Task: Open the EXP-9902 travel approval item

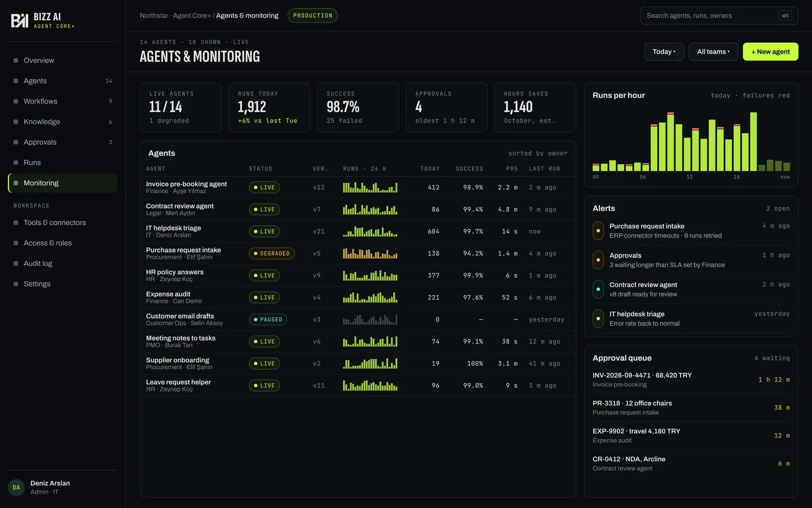Action: click(691, 435)
